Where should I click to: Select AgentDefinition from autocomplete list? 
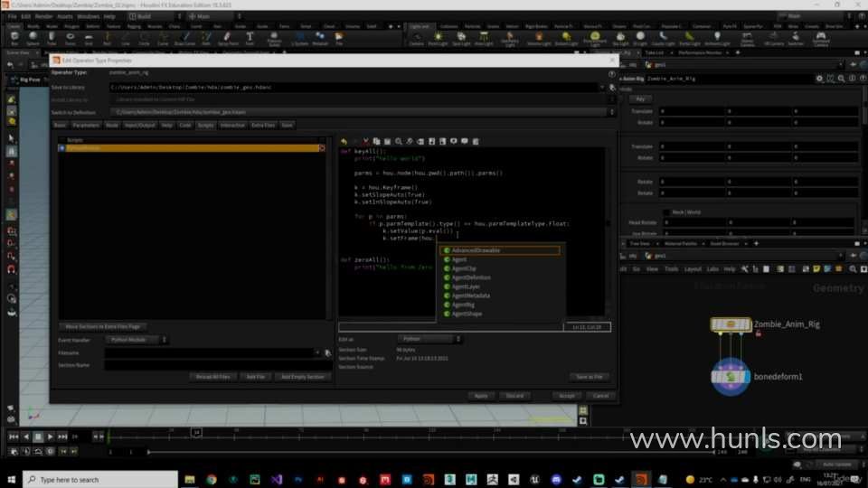(500, 277)
